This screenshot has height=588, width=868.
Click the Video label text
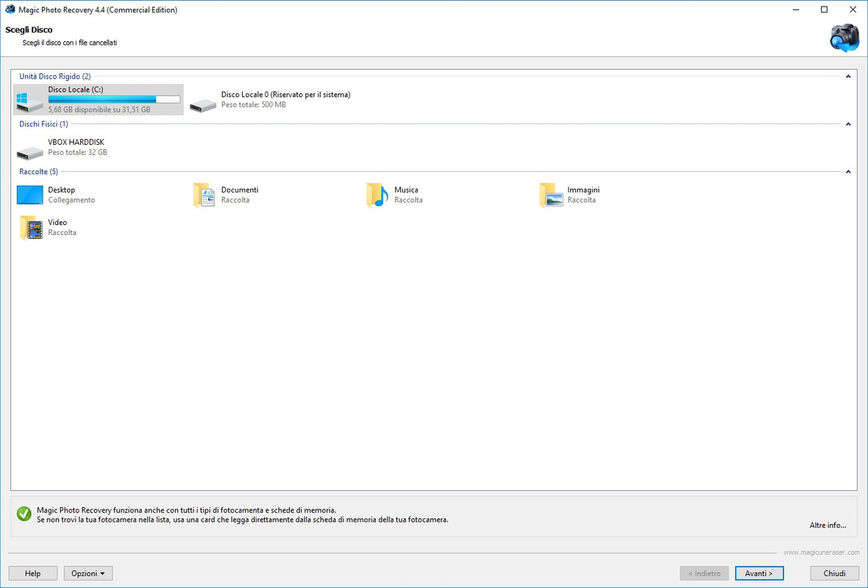57,223
